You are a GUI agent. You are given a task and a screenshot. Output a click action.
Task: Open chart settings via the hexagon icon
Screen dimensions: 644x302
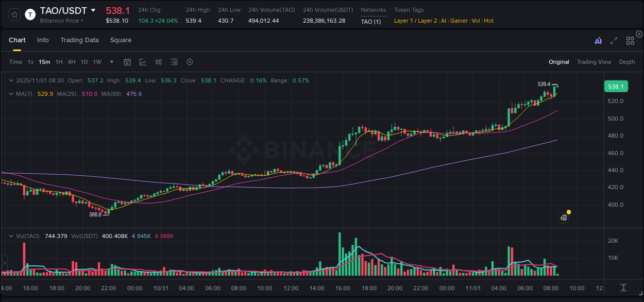tap(190, 61)
